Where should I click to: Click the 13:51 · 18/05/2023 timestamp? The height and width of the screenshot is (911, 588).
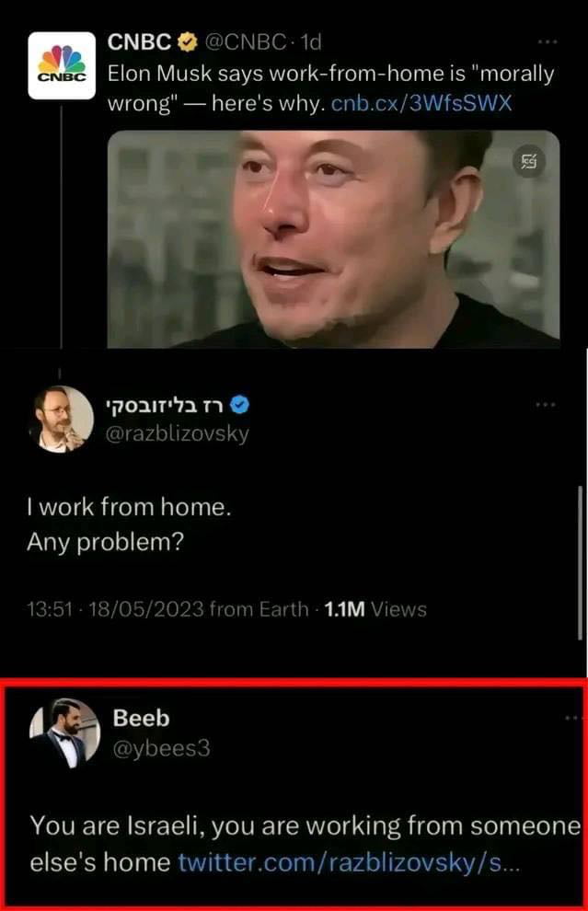coord(115,609)
